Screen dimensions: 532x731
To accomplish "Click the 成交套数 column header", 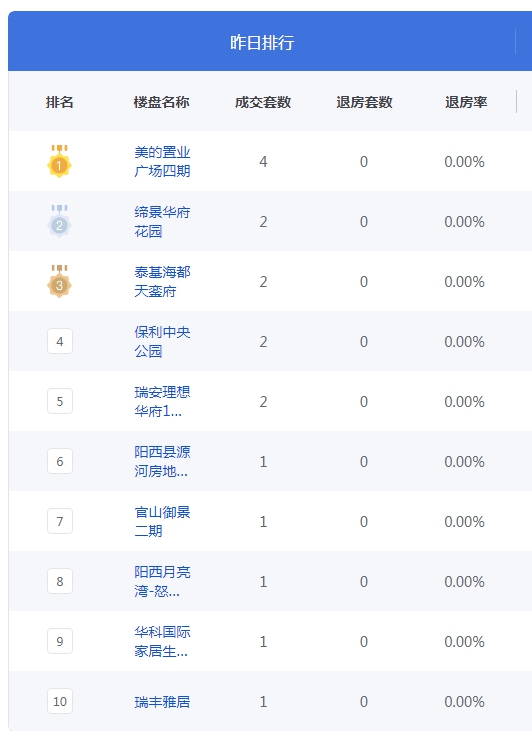I will pos(263,102).
